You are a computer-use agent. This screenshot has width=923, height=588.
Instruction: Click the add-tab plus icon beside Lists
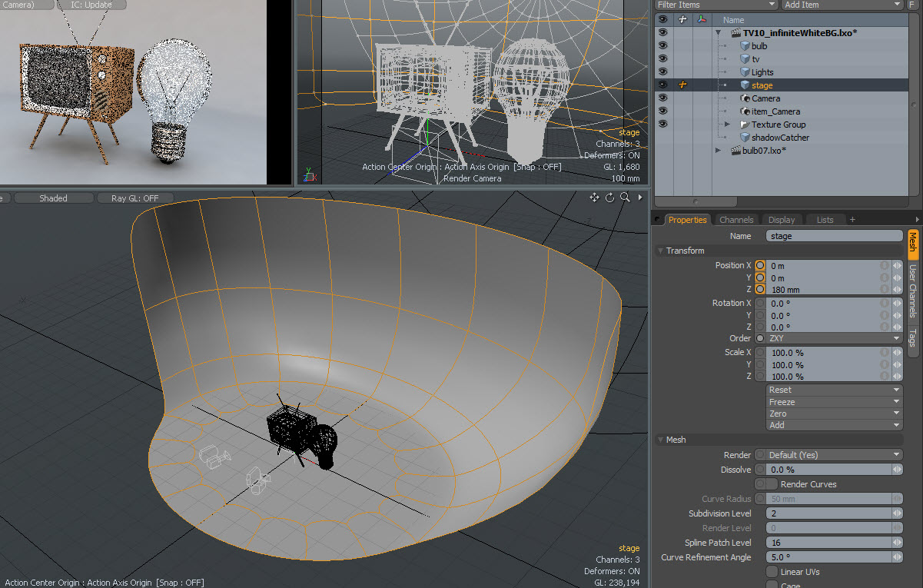(x=852, y=220)
